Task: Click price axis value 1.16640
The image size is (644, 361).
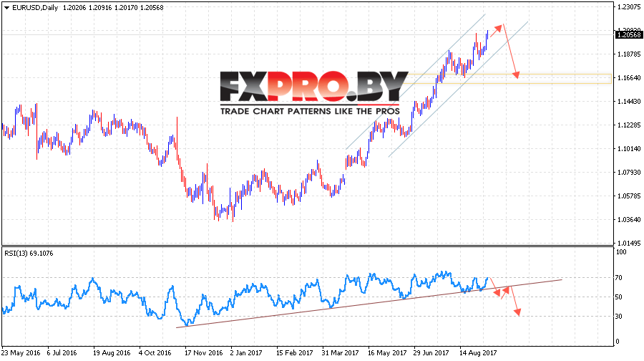Action: (x=629, y=77)
